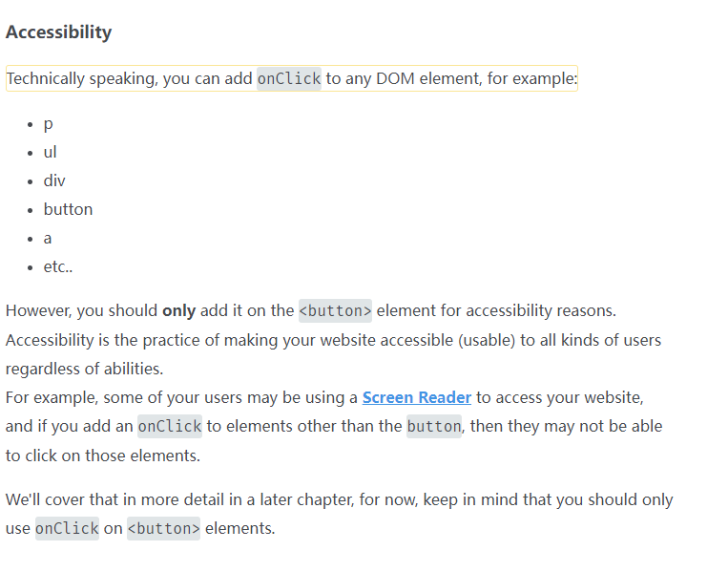Screen dimensions: 728x572
Task: Select the "ul" bullet list item
Action: pos(50,152)
